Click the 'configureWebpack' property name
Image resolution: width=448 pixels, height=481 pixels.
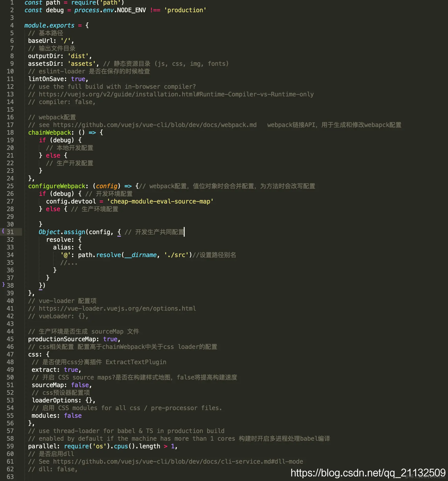(57, 186)
